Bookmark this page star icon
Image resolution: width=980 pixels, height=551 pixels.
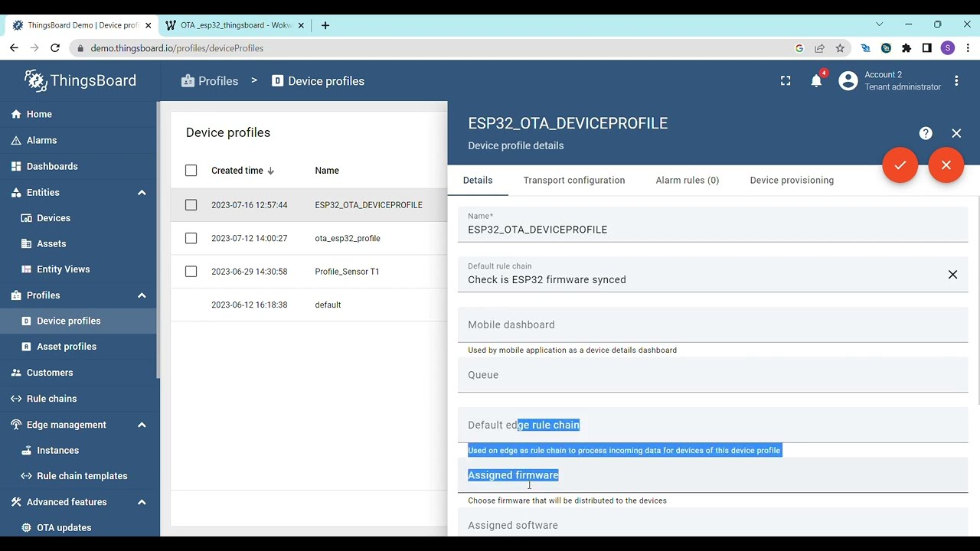click(840, 48)
